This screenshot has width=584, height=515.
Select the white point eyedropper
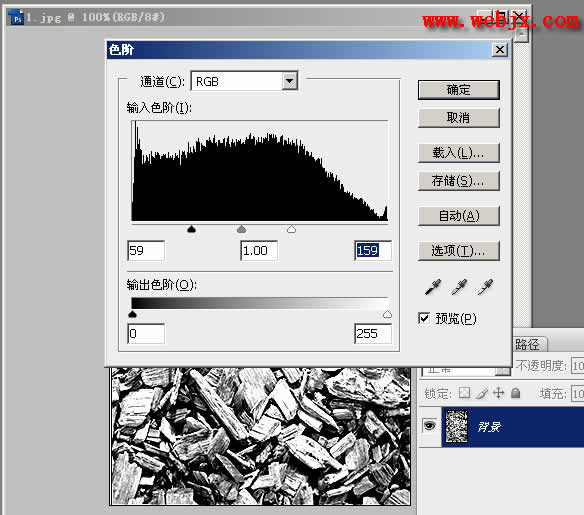(x=485, y=287)
